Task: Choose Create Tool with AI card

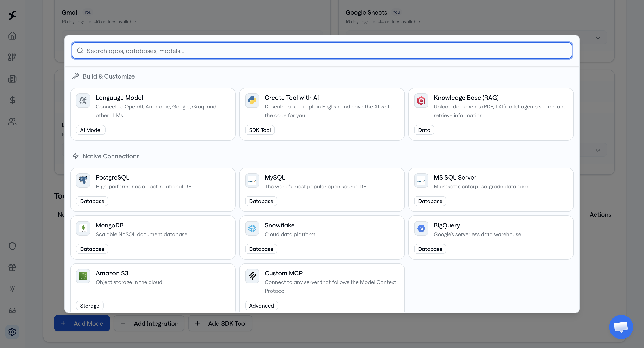Action: tap(322, 114)
